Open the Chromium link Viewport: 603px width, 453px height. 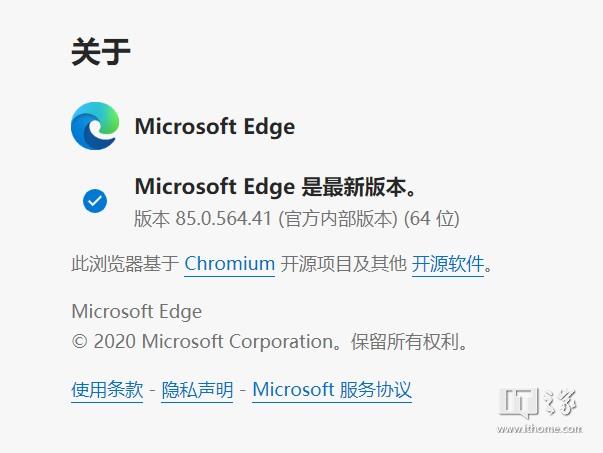point(230,264)
